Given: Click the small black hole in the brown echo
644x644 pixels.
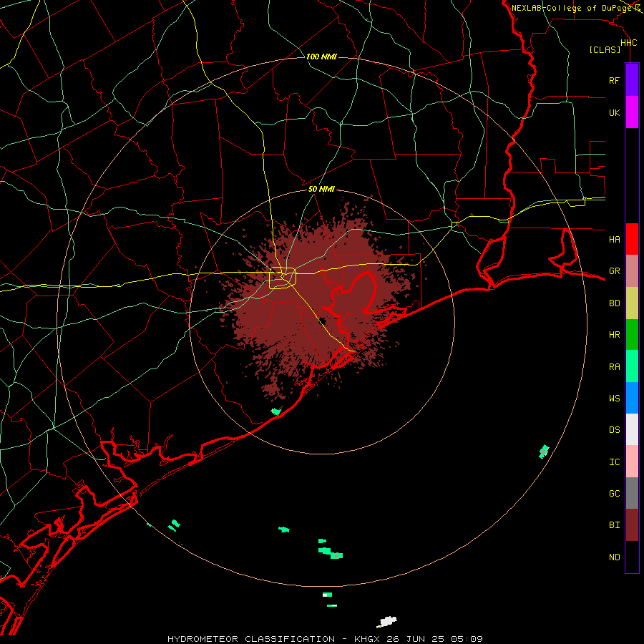Looking at the screenshot, I should click(x=323, y=321).
